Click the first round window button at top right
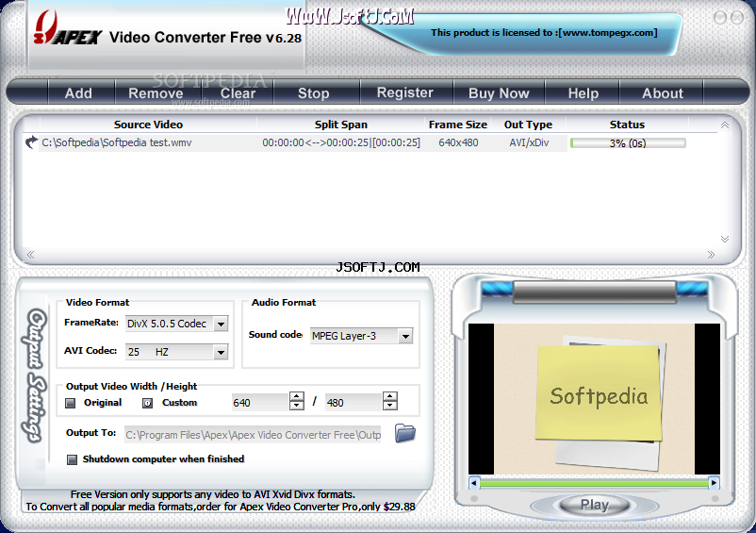This screenshot has width=756, height=533. click(720, 18)
